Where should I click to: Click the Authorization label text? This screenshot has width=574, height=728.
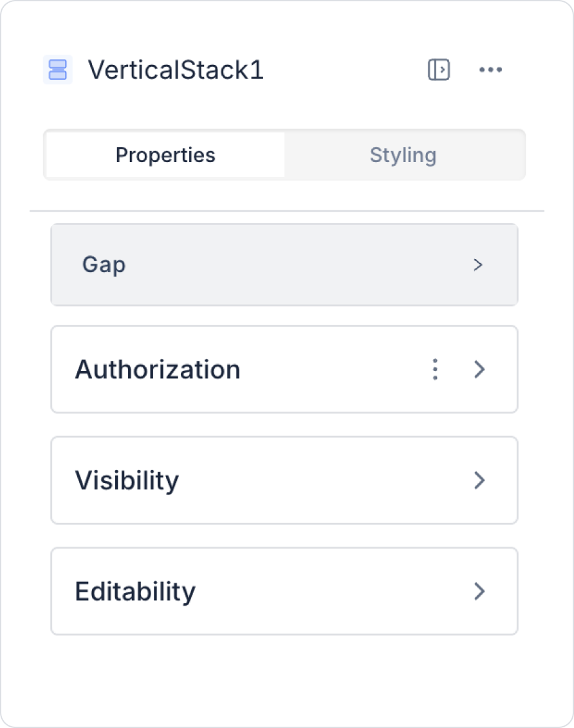pyautogui.click(x=158, y=369)
